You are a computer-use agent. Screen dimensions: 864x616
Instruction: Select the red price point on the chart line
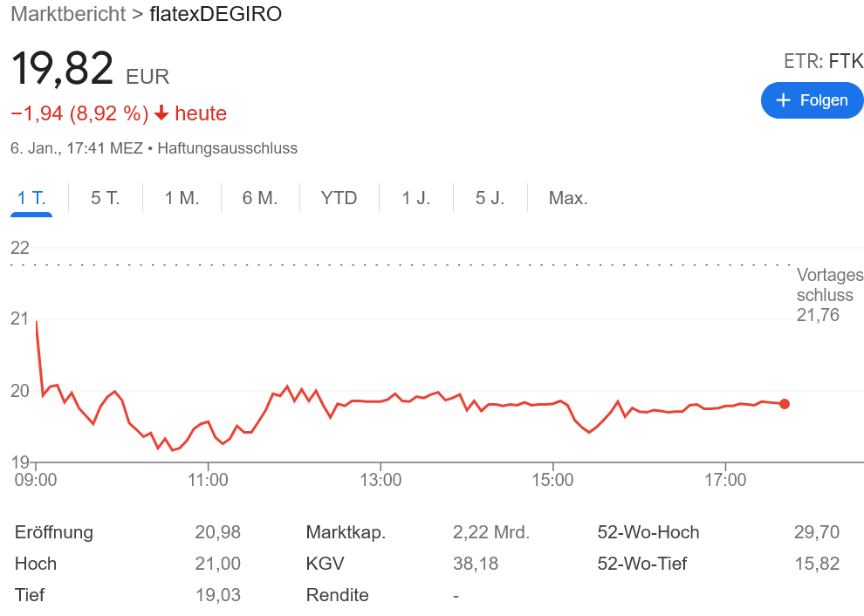[784, 404]
